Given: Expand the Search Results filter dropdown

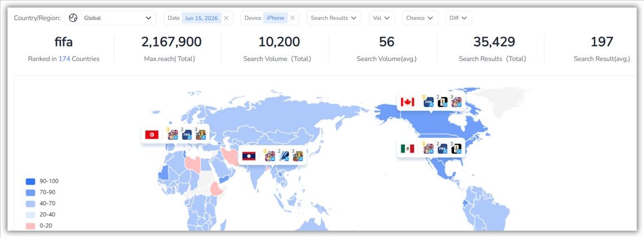Looking at the screenshot, I should (x=334, y=18).
